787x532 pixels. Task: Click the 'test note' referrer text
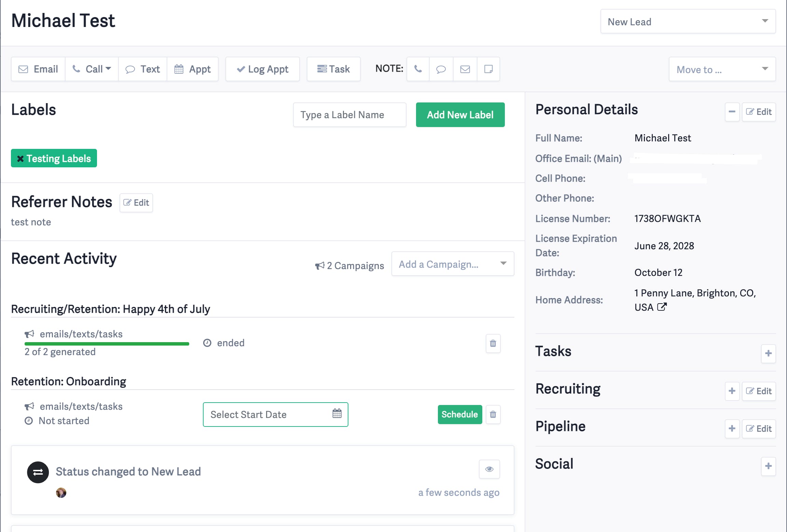(31, 222)
